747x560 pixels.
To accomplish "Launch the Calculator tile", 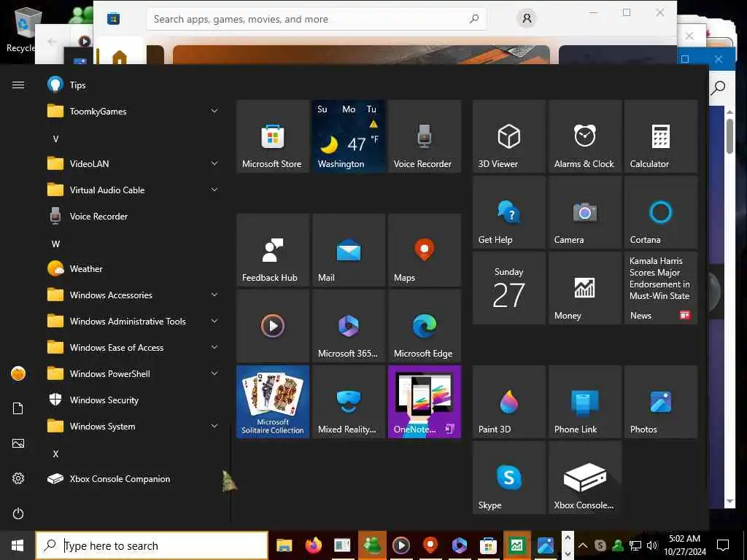I will coord(661,136).
